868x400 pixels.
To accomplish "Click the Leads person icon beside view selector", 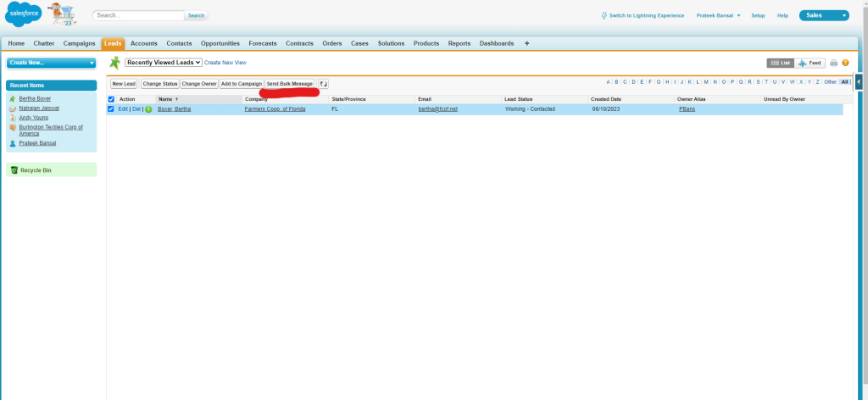I will coord(115,63).
